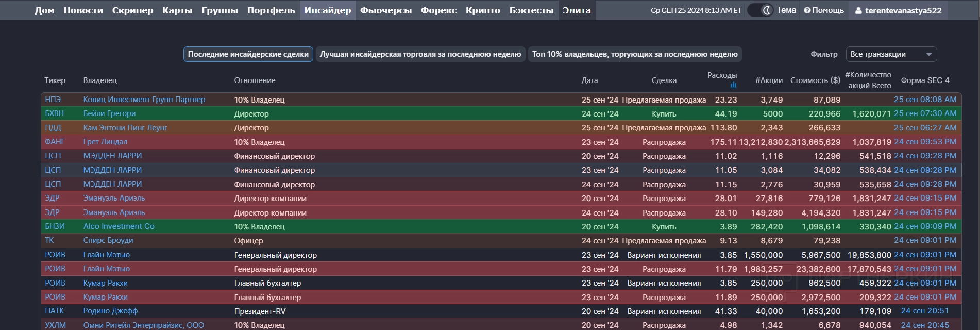The width and height of the screenshot is (980, 330).
Task: Click the Сделка column header
Action: pos(664,80)
